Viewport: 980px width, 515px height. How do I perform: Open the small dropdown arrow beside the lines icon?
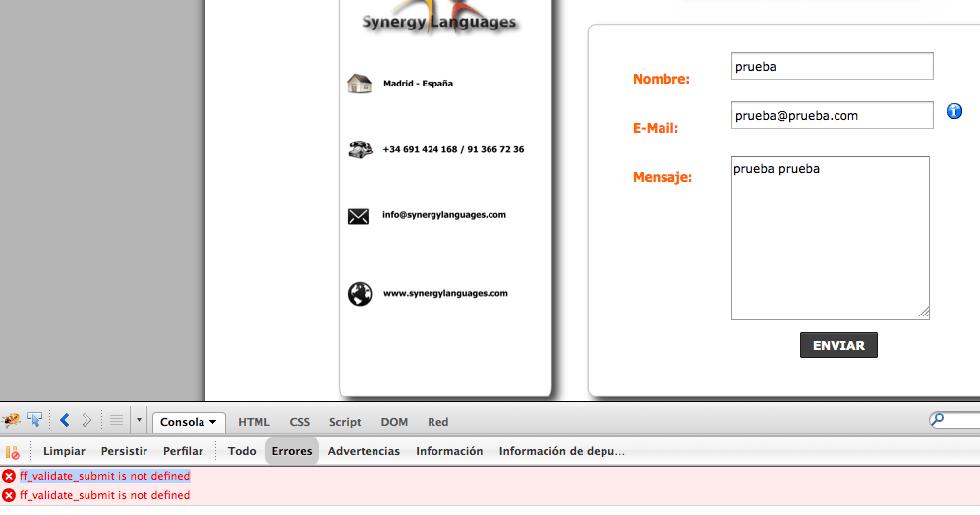click(x=139, y=420)
